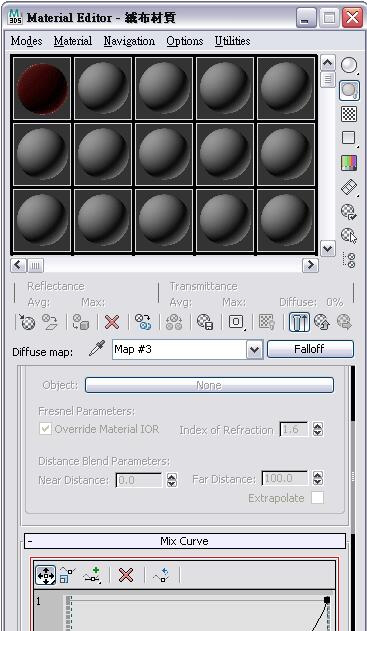Click the Go to Parent icon
367x656 pixels.
pyautogui.click(x=322, y=322)
